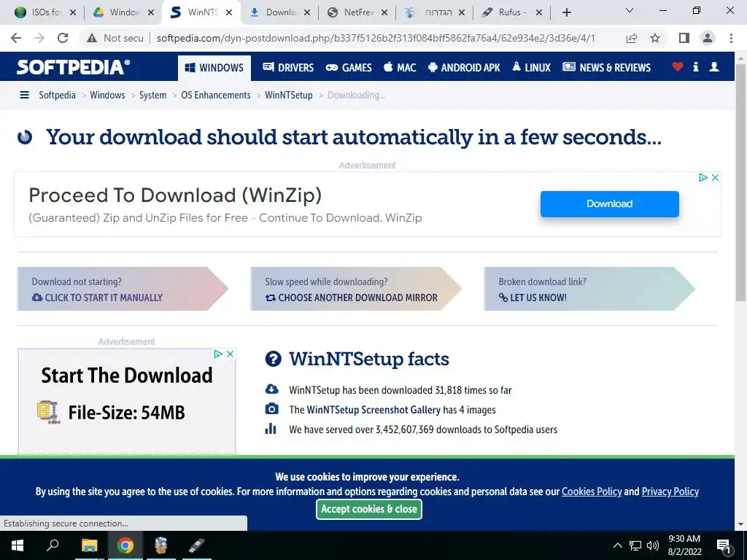747x560 pixels.
Task: Click Chrome icon in taskbar
Action: pyautogui.click(x=125, y=545)
